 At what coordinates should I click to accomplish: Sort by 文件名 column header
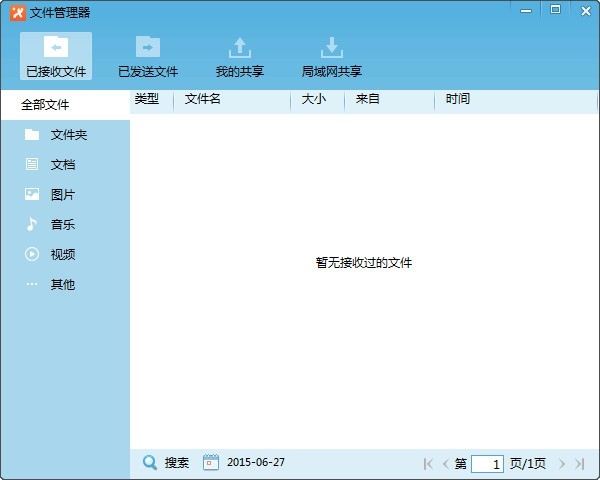(x=203, y=100)
